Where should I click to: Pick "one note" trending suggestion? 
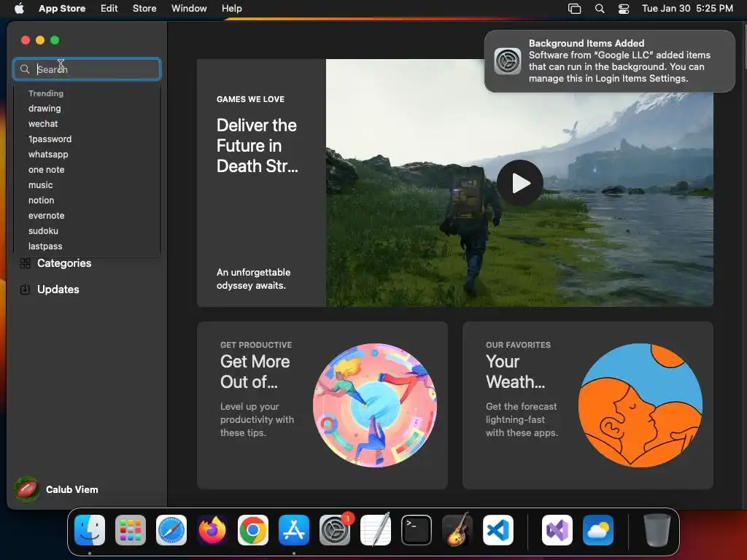click(46, 169)
